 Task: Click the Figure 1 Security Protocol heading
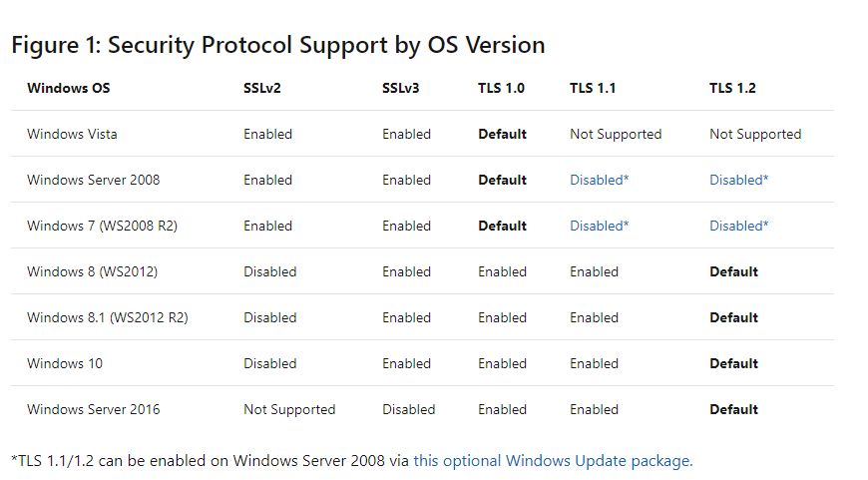[278, 45]
